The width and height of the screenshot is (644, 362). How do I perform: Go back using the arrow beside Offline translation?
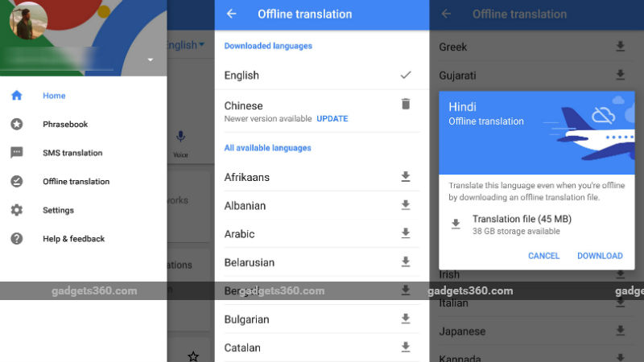232,14
